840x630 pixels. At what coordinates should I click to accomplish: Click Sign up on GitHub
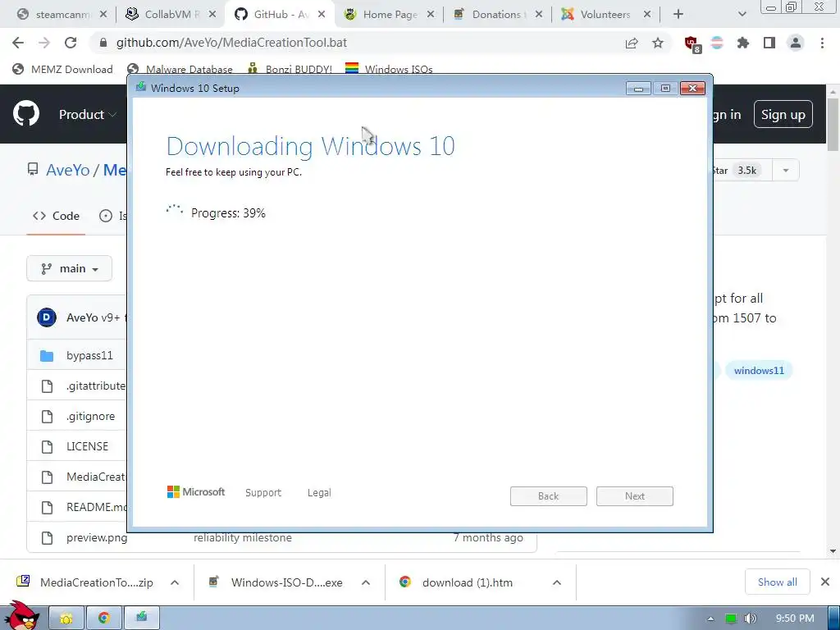point(783,114)
